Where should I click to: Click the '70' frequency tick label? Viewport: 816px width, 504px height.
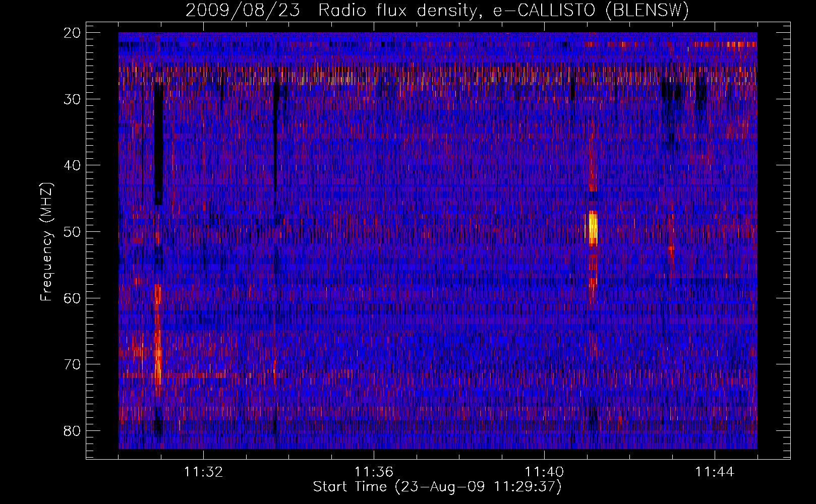tap(73, 365)
